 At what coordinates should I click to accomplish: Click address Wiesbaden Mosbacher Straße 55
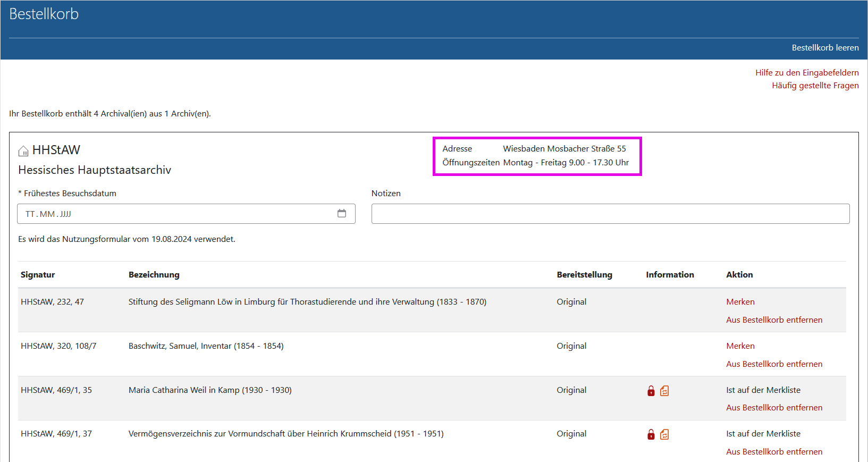coord(564,149)
